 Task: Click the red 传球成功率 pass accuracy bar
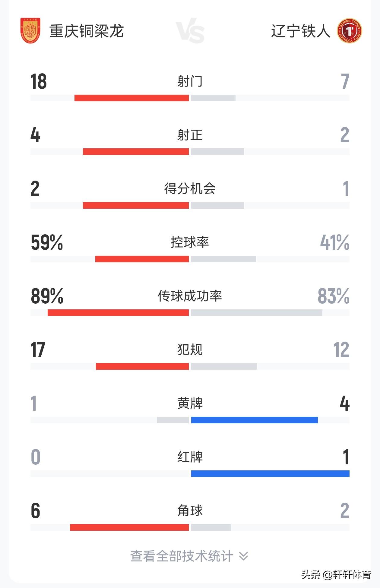pos(118,313)
